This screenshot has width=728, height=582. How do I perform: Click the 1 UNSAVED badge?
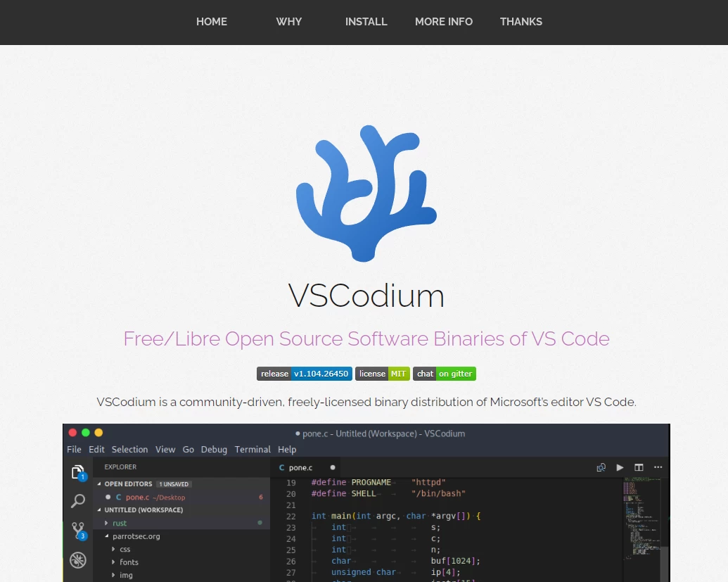coord(174,484)
